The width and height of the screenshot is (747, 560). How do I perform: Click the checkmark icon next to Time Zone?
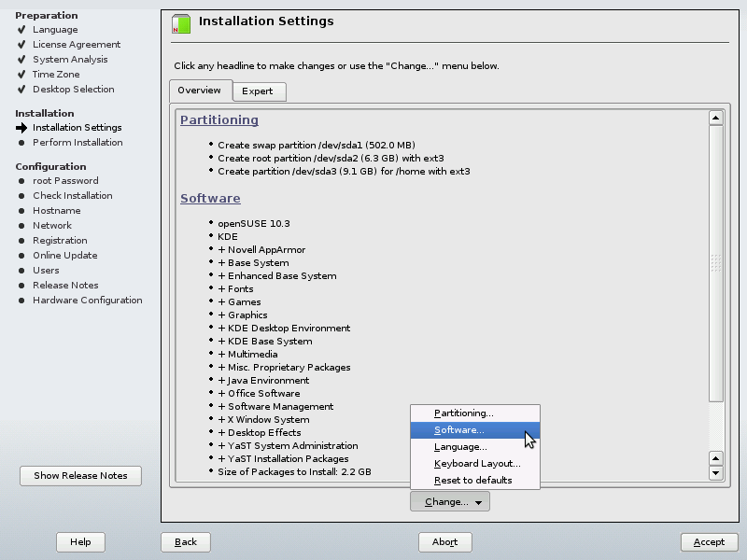point(21,75)
